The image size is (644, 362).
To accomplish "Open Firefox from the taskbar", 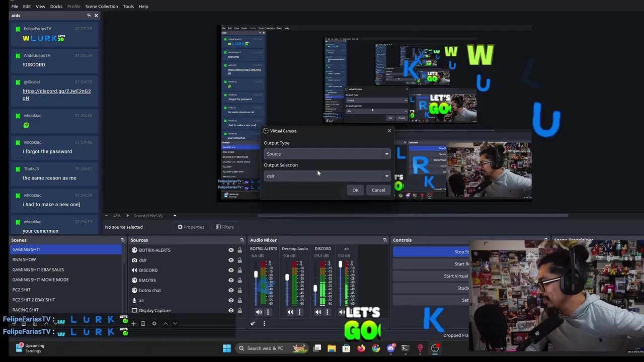I will point(361,348).
